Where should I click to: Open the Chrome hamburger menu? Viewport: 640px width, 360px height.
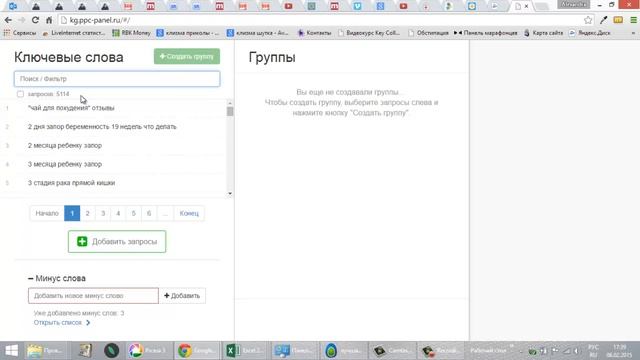click(x=633, y=20)
